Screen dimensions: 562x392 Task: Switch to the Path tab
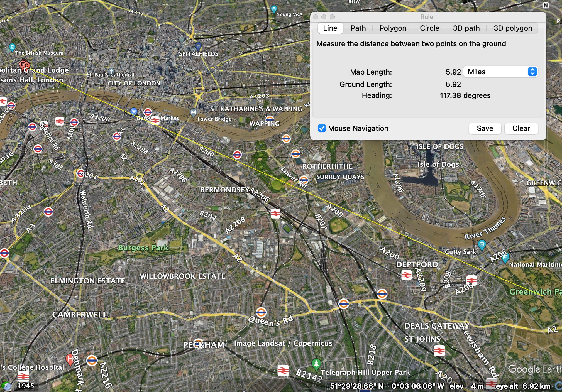358,28
